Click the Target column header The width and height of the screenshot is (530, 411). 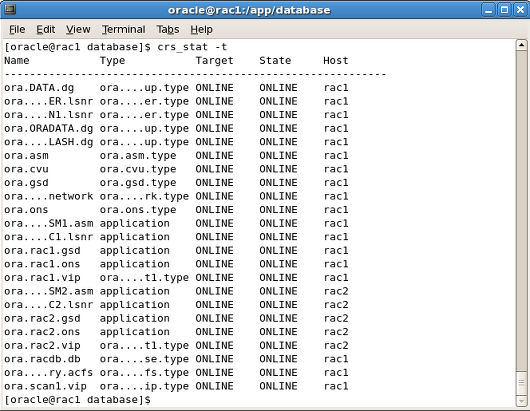coord(214,61)
